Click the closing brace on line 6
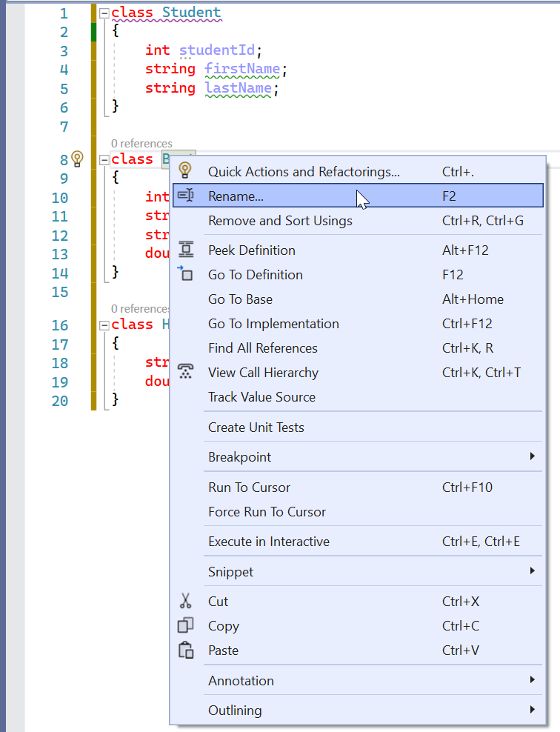 pyautogui.click(x=116, y=106)
